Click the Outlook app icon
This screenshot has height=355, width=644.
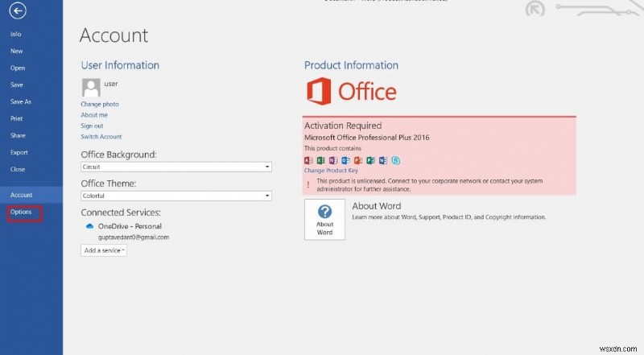[x=346, y=160]
